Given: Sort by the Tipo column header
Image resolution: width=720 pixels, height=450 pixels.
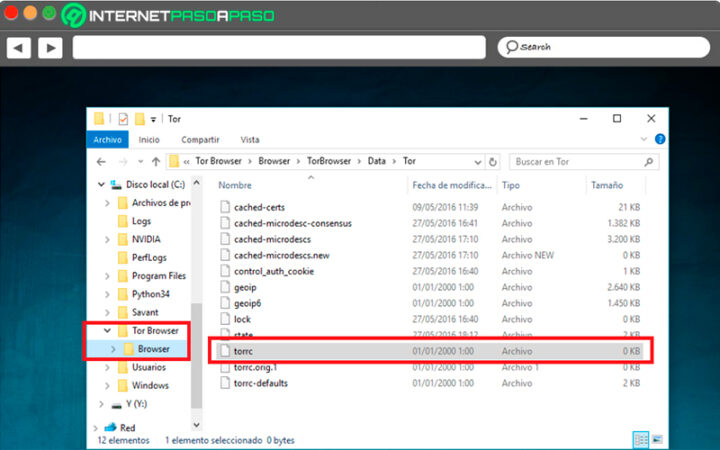Looking at the screenshot, I should [511, 185].
